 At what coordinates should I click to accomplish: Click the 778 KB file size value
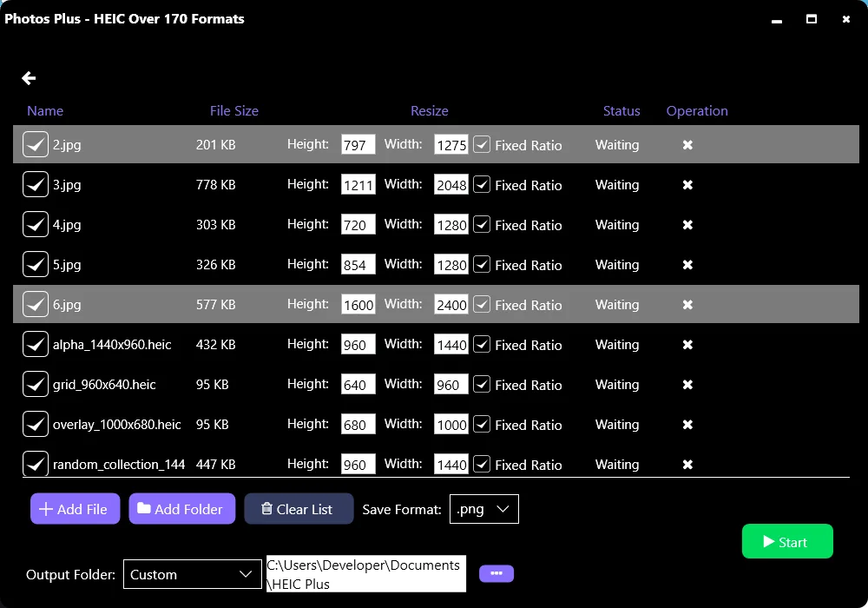tap(216, 184)
